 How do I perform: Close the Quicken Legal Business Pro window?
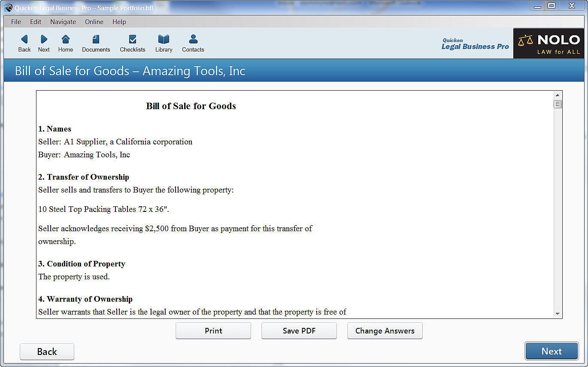572,6
